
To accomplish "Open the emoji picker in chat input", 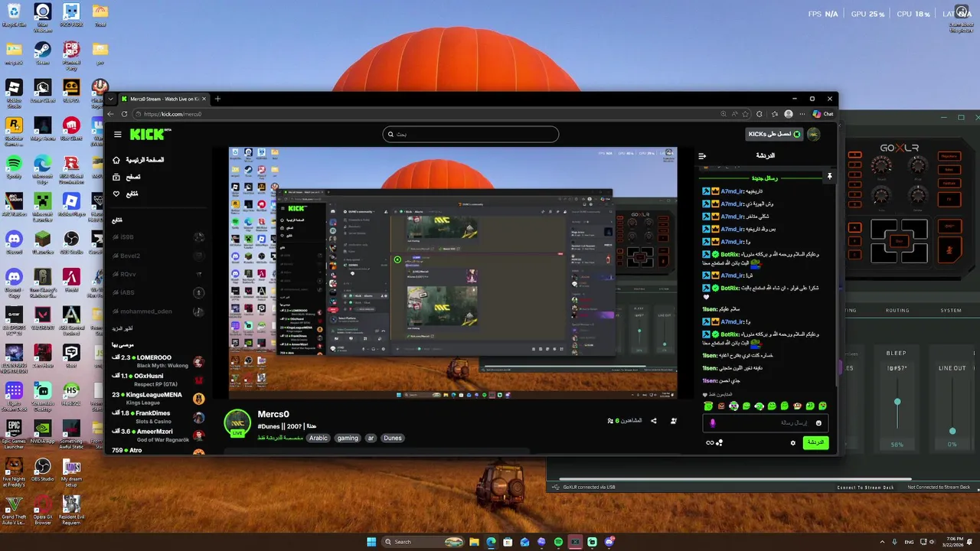I will [818, 422].
